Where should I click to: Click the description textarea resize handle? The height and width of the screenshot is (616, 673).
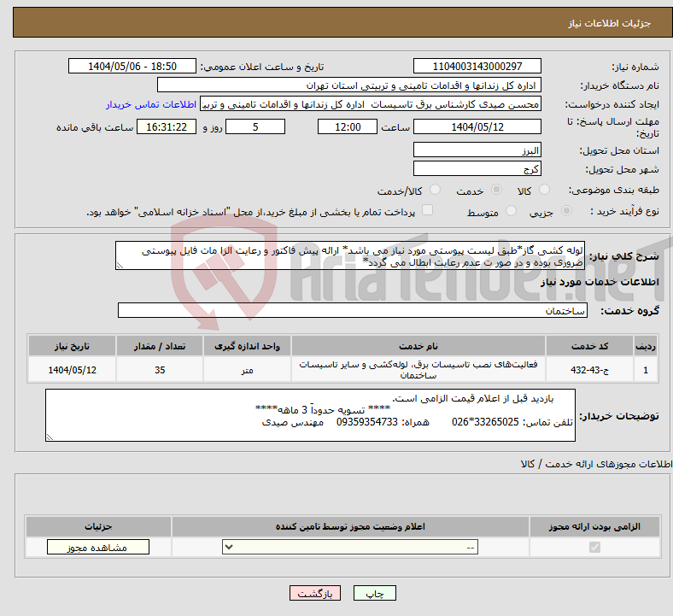click(x=120, y=266)
